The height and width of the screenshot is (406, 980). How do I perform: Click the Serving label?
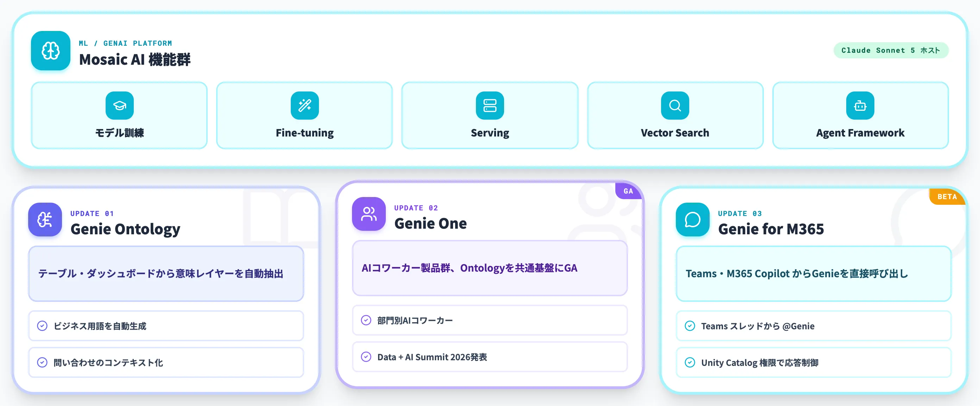490,133
